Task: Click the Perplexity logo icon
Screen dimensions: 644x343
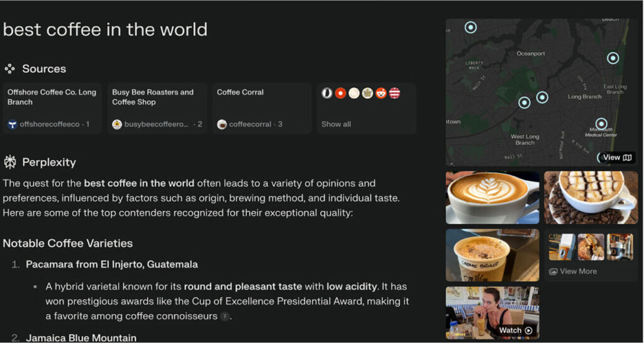Action: 10,162
